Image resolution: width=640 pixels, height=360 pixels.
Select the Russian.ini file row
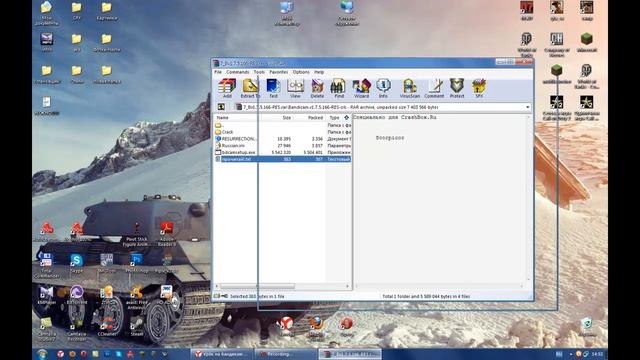point(282,145)
